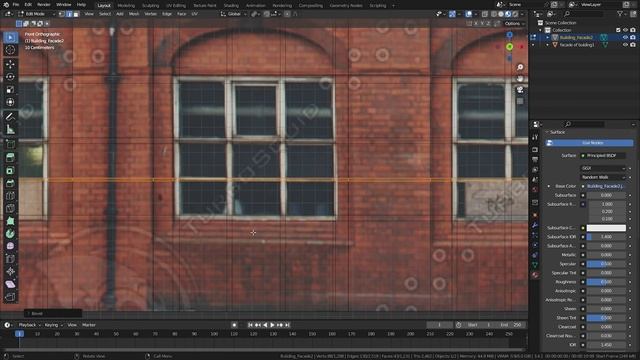
Task: Open the Material properties tab
Action: (535, 276)
